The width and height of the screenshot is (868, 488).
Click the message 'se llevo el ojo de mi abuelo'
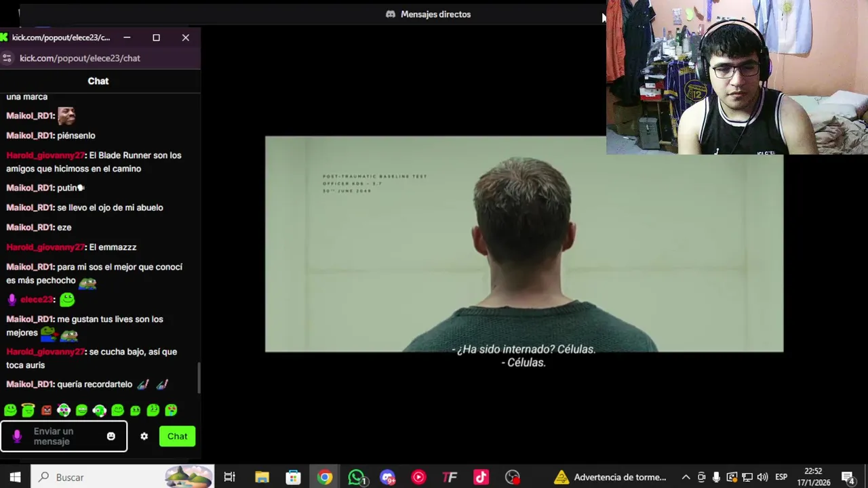[x=110, y=207]
